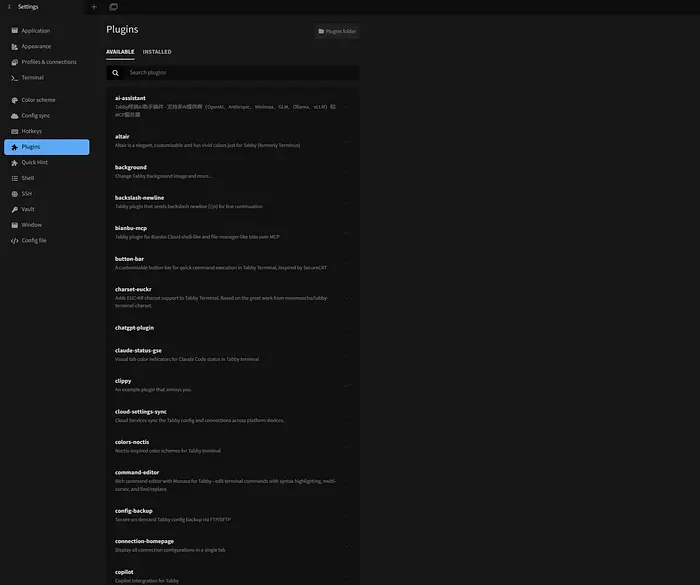700x585 pixels.
Task: Click the Plugins page heading
Action: (x=122, y=29)
